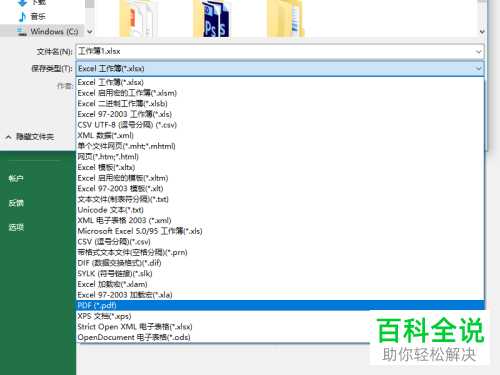The image size is (500, 375).
Task: Open 选项 in Excel backstage sidebar
Action: point(16,227)
